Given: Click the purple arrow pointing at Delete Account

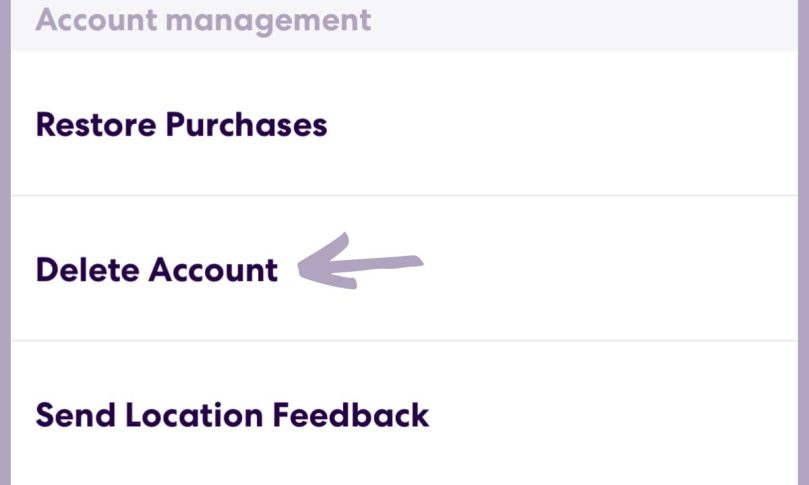Looking at the screenshot, I should (x=360, y=264).
